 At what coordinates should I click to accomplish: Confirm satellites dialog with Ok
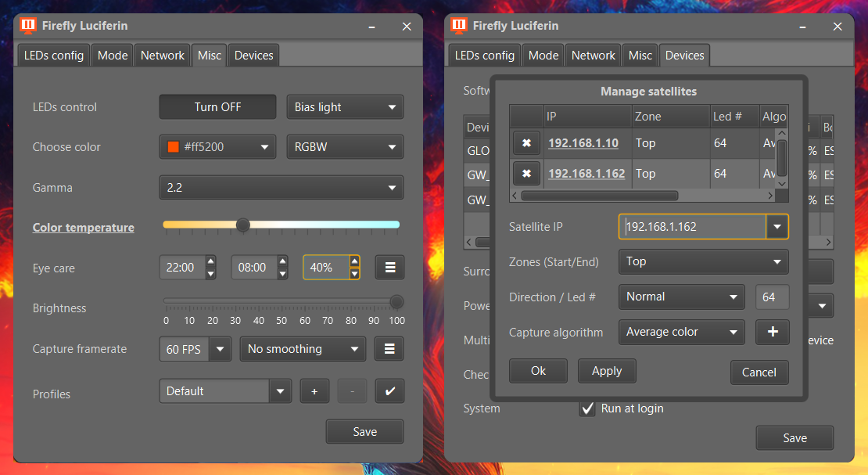(x=538, y=371)
